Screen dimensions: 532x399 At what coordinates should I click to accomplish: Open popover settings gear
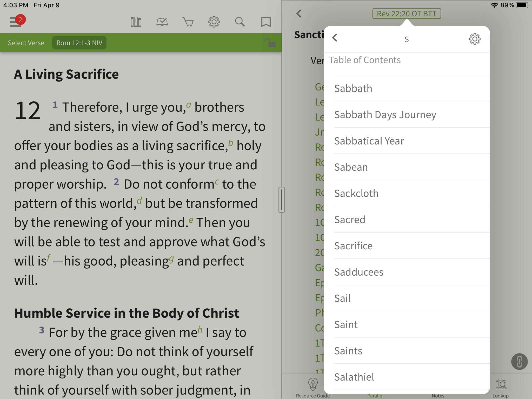pos(475,39)
